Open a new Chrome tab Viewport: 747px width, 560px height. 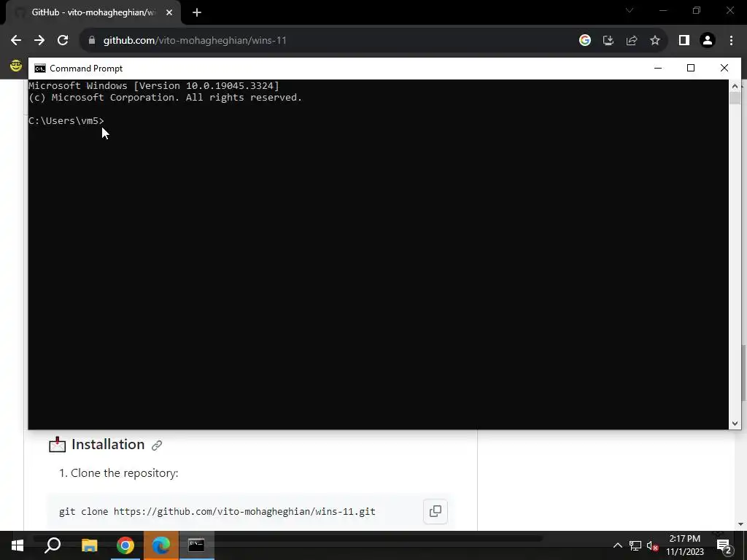click(197, 13)
